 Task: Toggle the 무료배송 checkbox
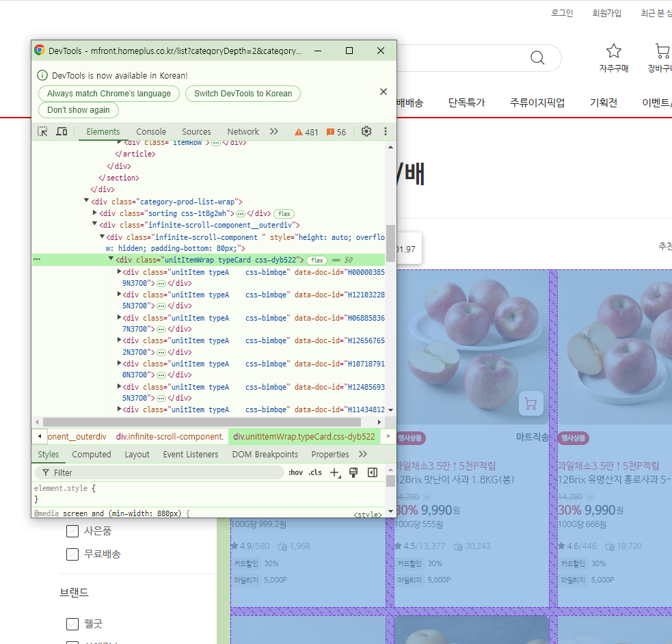pyautogui.click(x=72, y=554)
